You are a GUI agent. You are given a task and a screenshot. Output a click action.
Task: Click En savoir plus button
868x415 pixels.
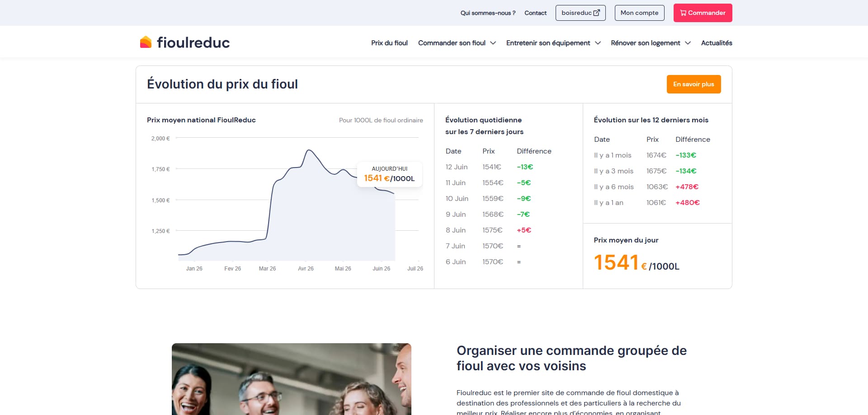693,84
